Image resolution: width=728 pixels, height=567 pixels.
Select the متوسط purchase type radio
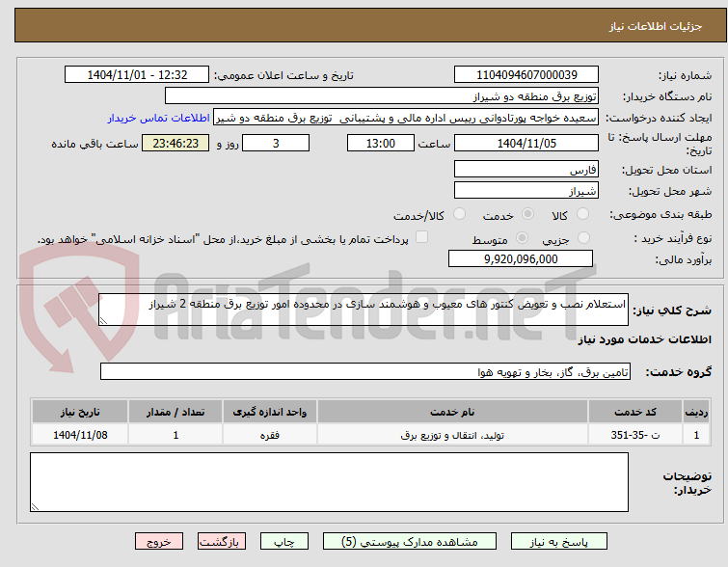click(x=522, y=238)
